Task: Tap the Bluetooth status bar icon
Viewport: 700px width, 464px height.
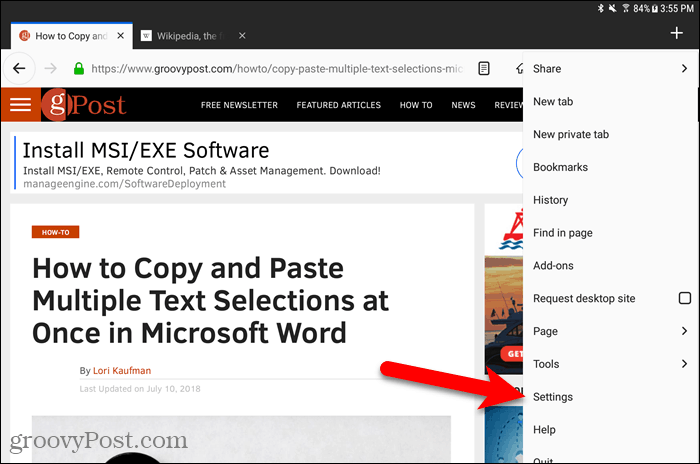Action: (600, 8)
